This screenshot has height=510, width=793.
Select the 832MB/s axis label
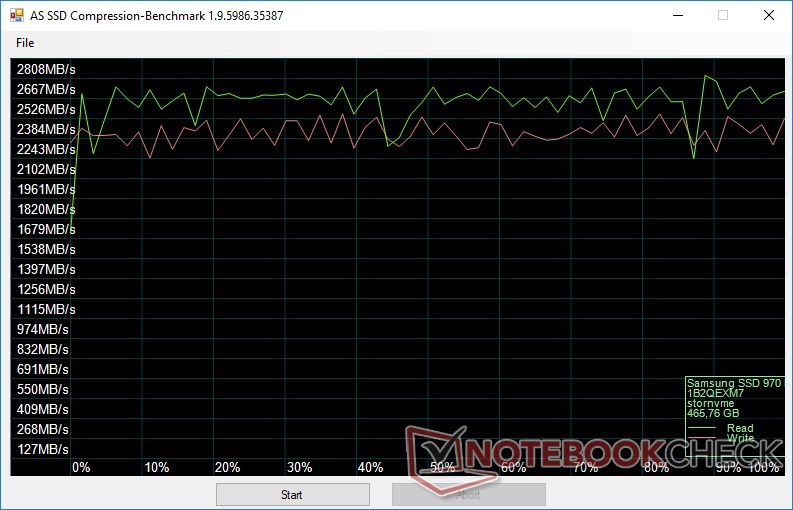point(42,349)
